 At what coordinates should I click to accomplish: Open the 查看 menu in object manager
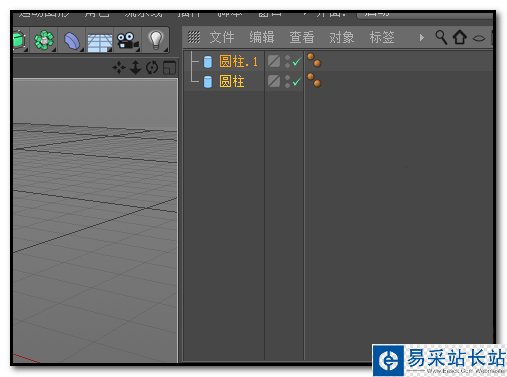302,37
